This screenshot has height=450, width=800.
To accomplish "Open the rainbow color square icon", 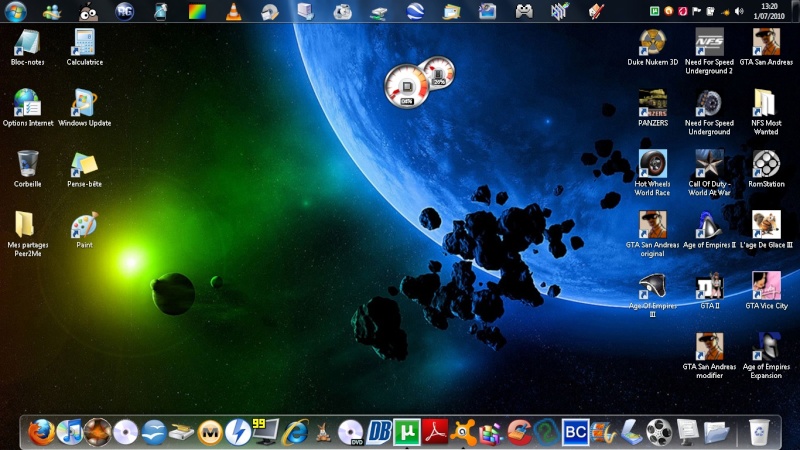I will tap(197, 12).
